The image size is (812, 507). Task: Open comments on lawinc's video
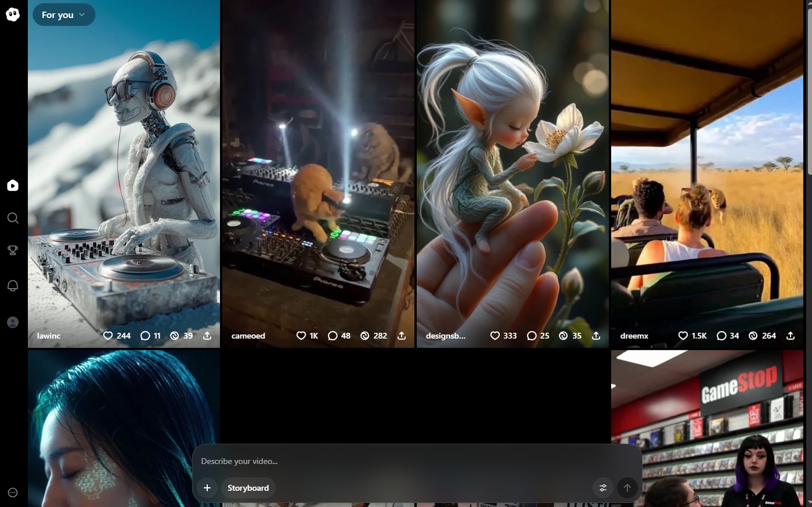tap(150, 336)
